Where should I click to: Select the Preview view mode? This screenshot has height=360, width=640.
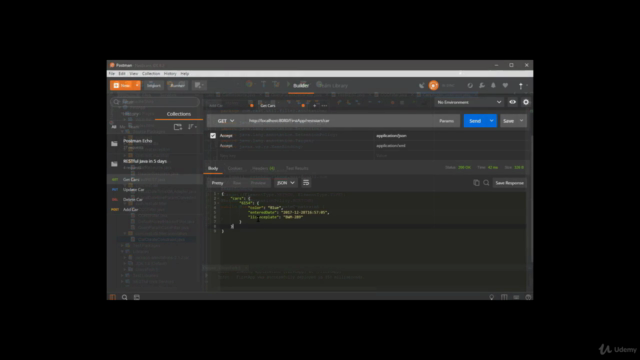tap(258, 183)
